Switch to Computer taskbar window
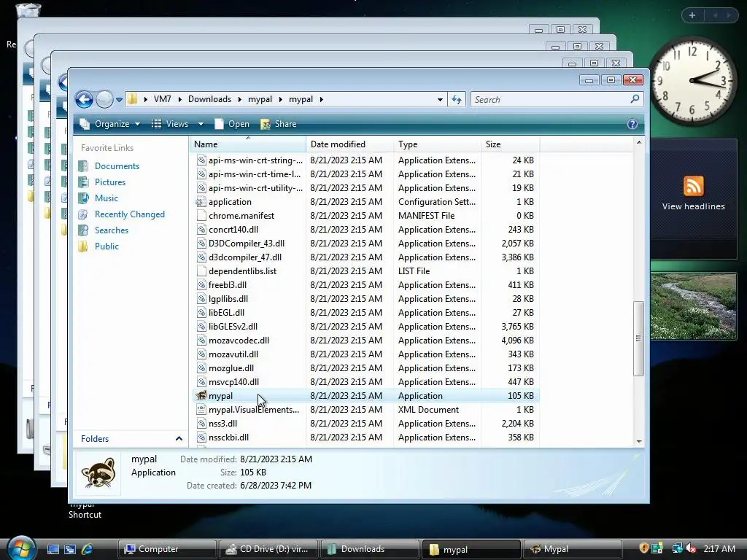The height and width of the screenshot is (560, 747). tap(167, 549)
